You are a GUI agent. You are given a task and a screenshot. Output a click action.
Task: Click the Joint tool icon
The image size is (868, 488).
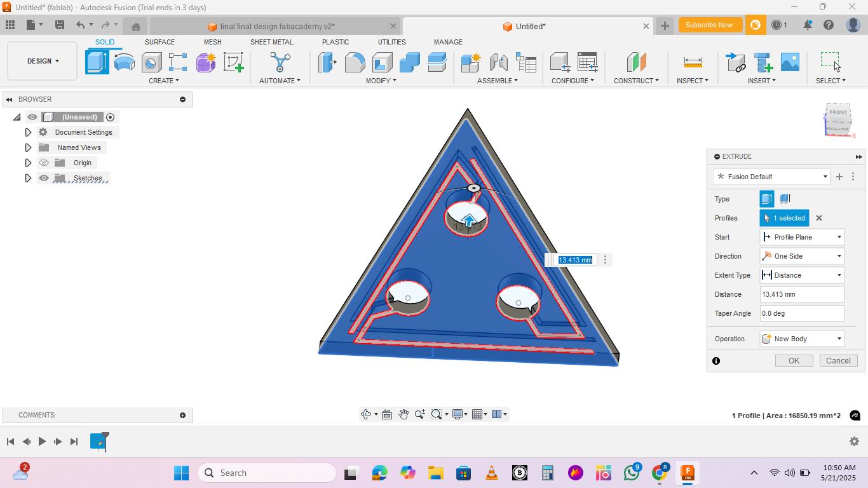[x=498, y=62]
